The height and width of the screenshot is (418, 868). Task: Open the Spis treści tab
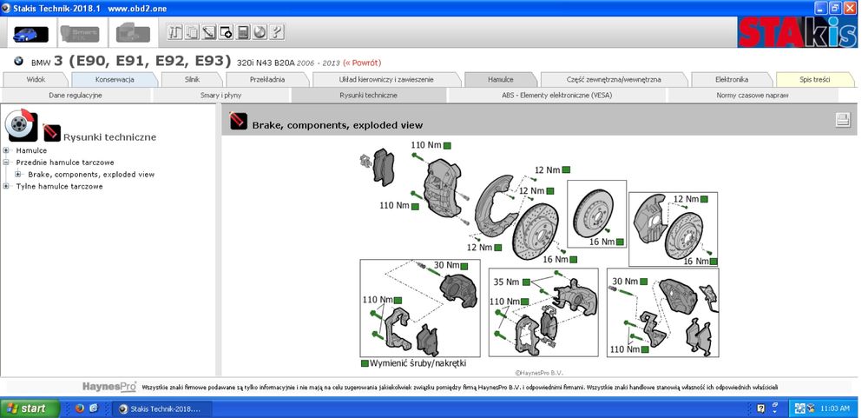coord(814,79)
